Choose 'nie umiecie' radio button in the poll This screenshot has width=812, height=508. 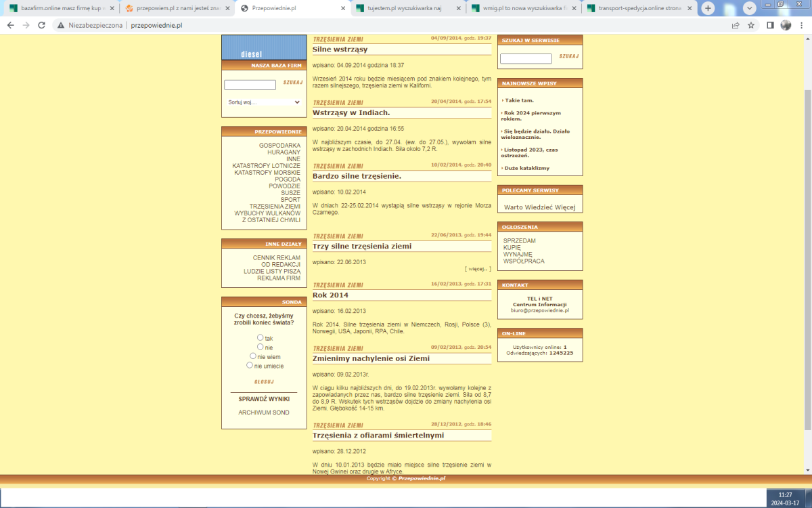click(x=250, y=365)
